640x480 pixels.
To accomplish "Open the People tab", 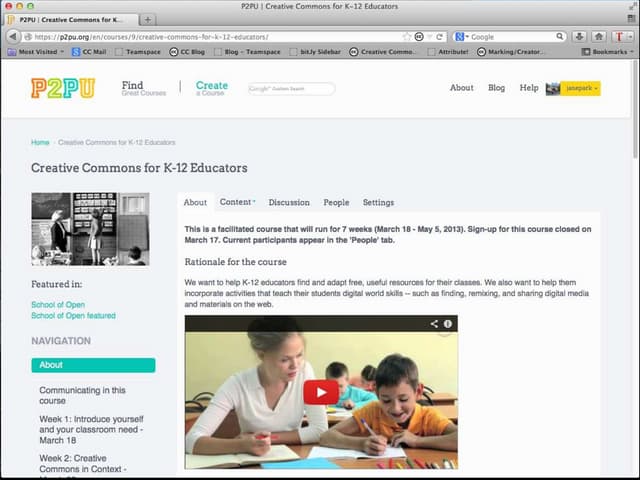I will click(x=336, y=202).
